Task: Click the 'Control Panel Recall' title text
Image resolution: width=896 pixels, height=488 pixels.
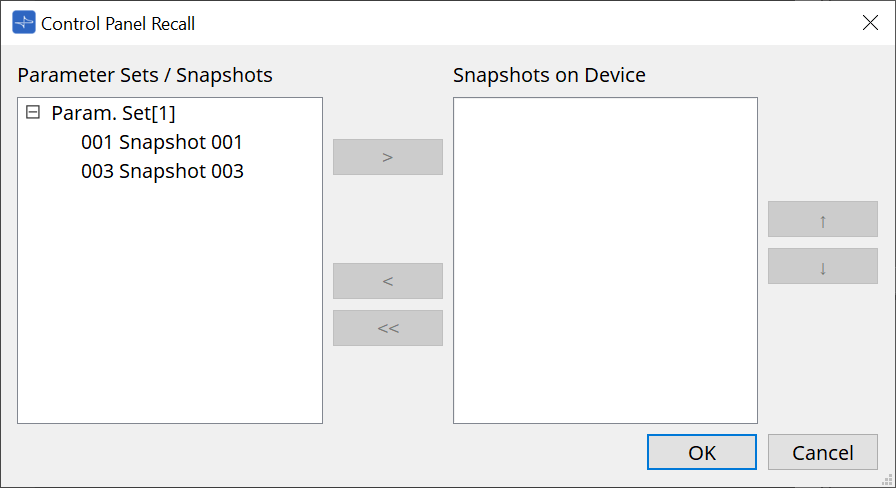Action: click(118, 23)
